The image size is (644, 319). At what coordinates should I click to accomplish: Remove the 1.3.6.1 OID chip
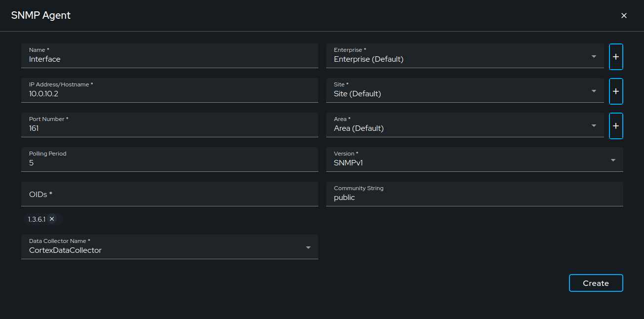pyautogui.click(x=52, y=219)
